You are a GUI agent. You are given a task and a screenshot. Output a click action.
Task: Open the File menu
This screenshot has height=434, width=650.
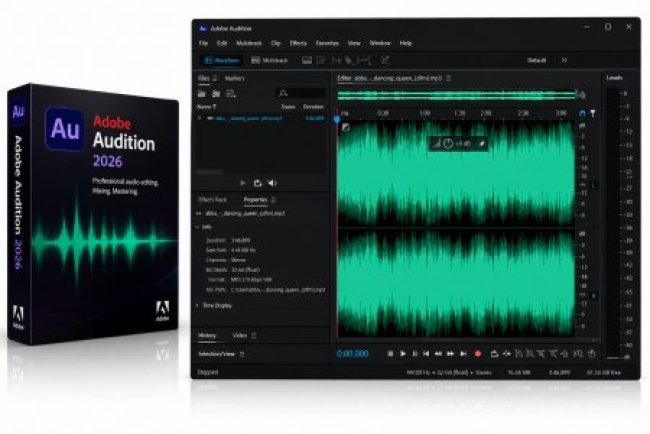tap(203, 43)
